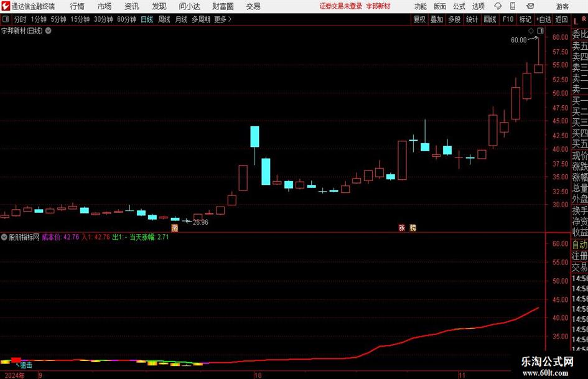Viewport: 588px width, 379px height.
Task: Open the 问小达 menu
Action: [x=189, y=6]
